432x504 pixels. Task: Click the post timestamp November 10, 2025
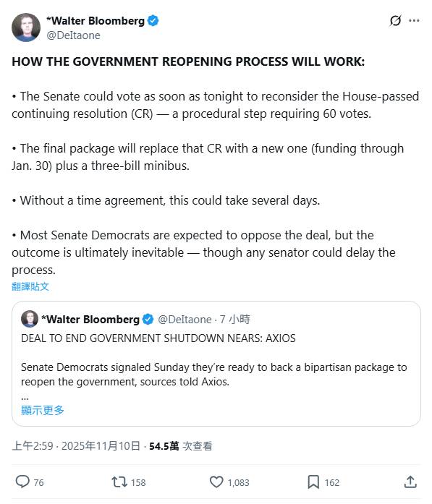[x=76, y=446]
